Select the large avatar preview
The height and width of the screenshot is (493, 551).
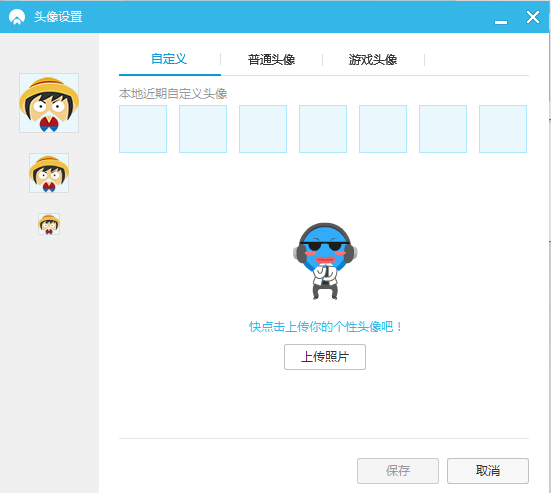pos(49,103)
